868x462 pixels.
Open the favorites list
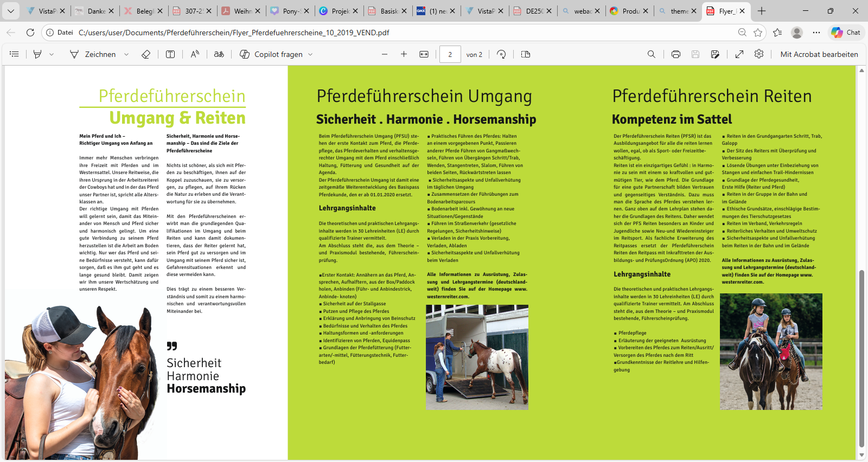click(777, 33)
